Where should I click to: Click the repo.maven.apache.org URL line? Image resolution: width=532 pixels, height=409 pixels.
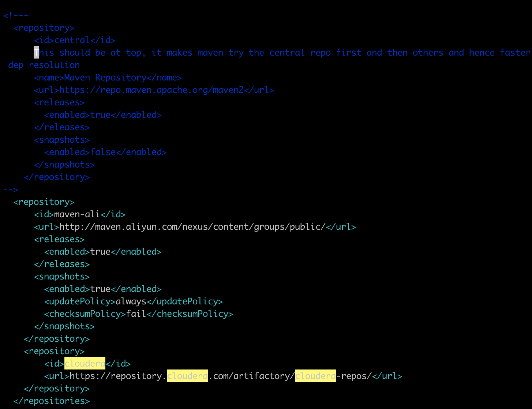(154, 90)
